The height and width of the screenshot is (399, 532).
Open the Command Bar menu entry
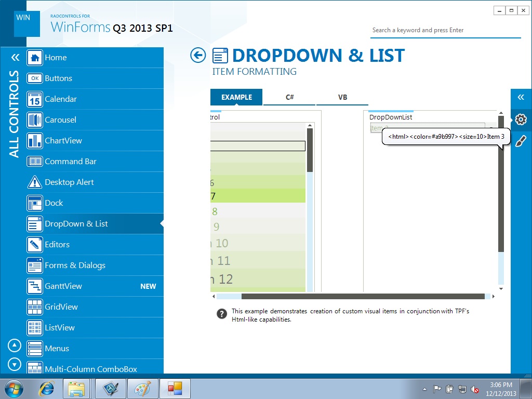click(x=95, y=161)
